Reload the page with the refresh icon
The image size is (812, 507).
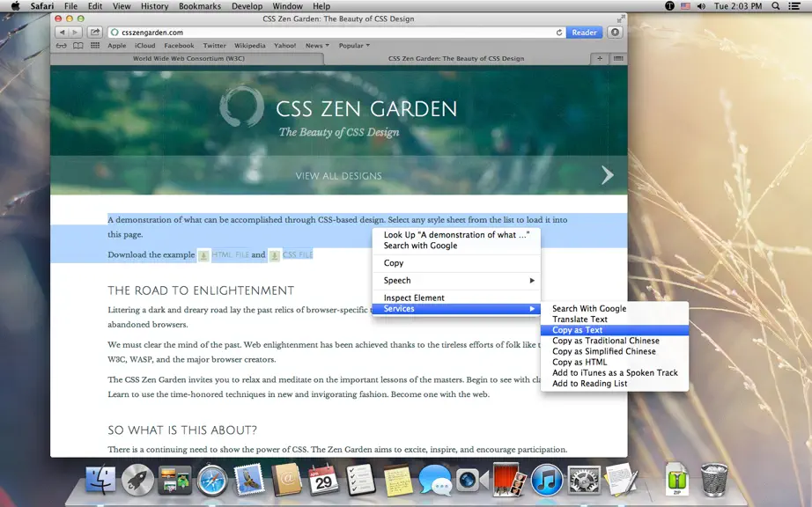click(x=559, y=32)
